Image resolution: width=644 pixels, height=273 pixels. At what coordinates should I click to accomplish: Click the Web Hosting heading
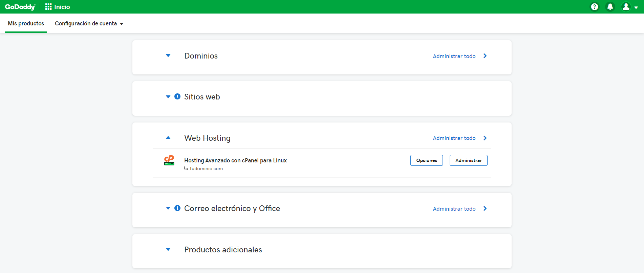coord(207,138)
